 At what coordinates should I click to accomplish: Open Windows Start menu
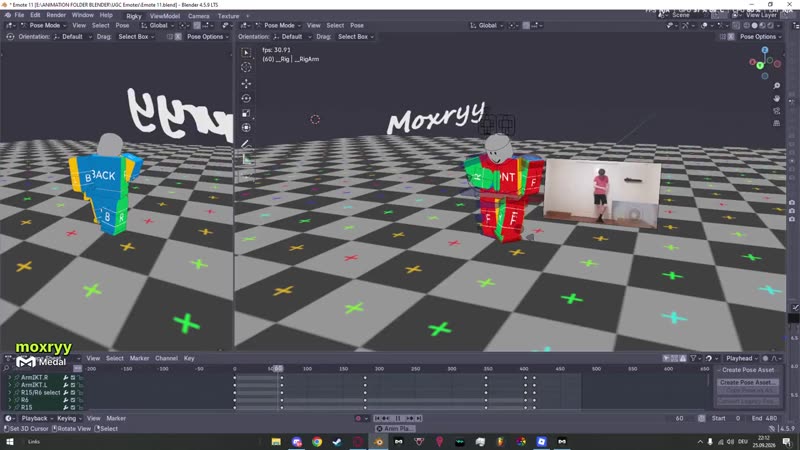[x=10, y=441]
